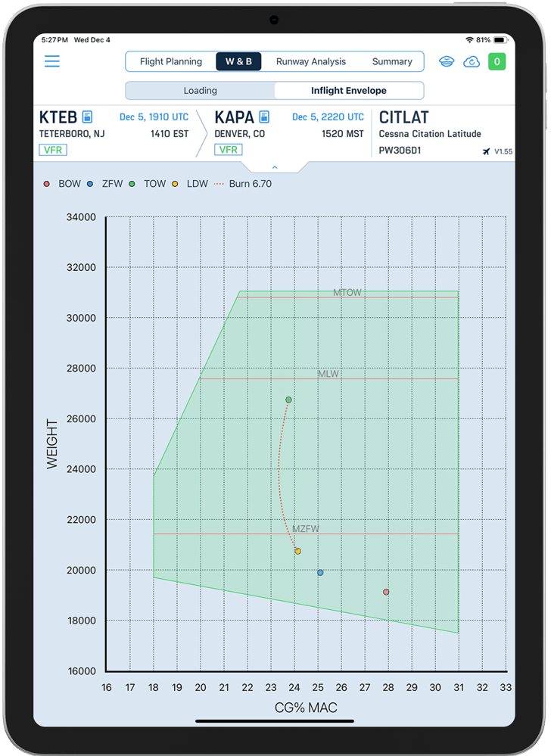Open KAPA airport info document icon
This screenshot has height=756, width=551.
click(264, 117)
